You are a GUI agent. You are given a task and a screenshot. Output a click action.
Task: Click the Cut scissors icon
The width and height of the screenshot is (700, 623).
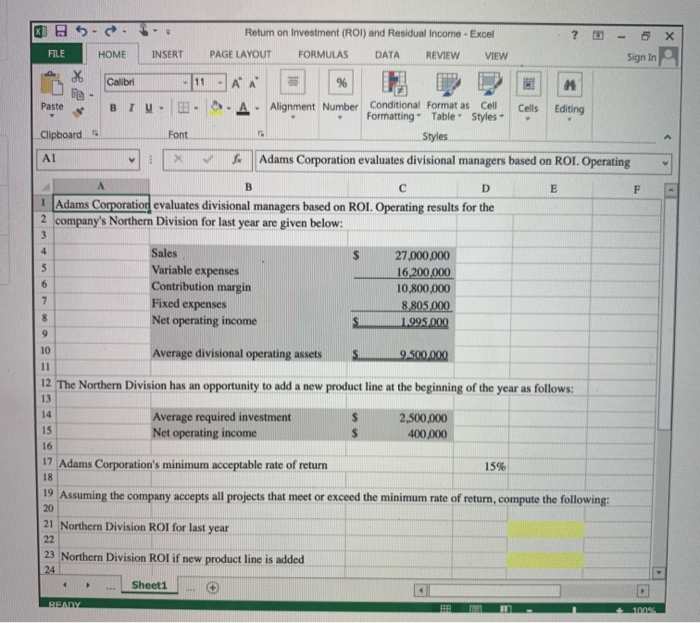77,76
